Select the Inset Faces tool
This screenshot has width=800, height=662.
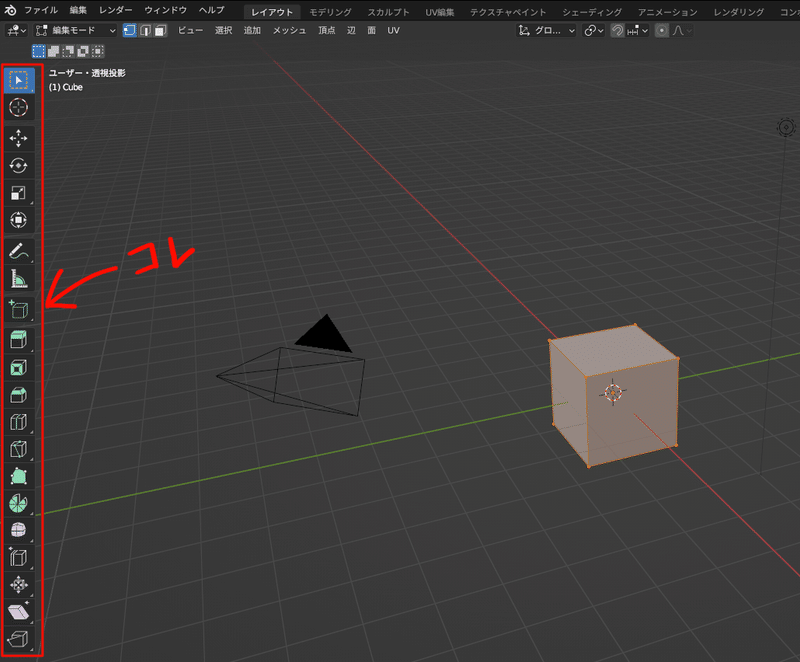coord(18,367)
